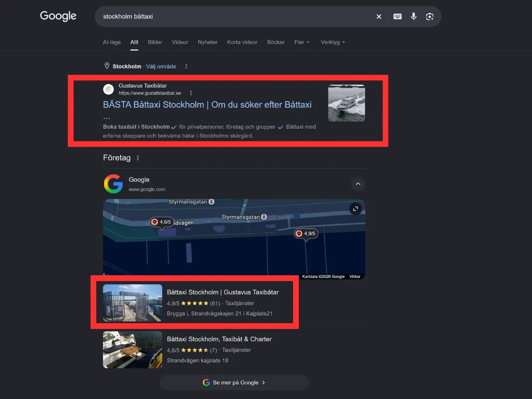Open more options for Gustavus Taxibåtar result

point(191,93)
